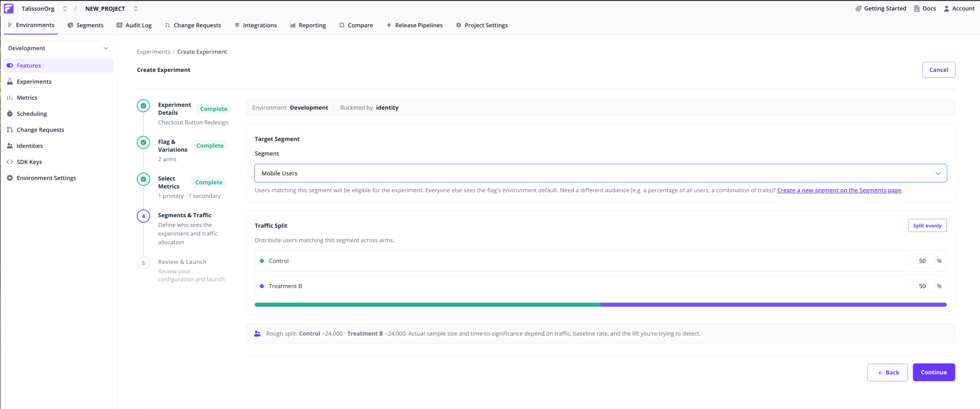Click the Environment Settings gear icon

click(10, 178)
